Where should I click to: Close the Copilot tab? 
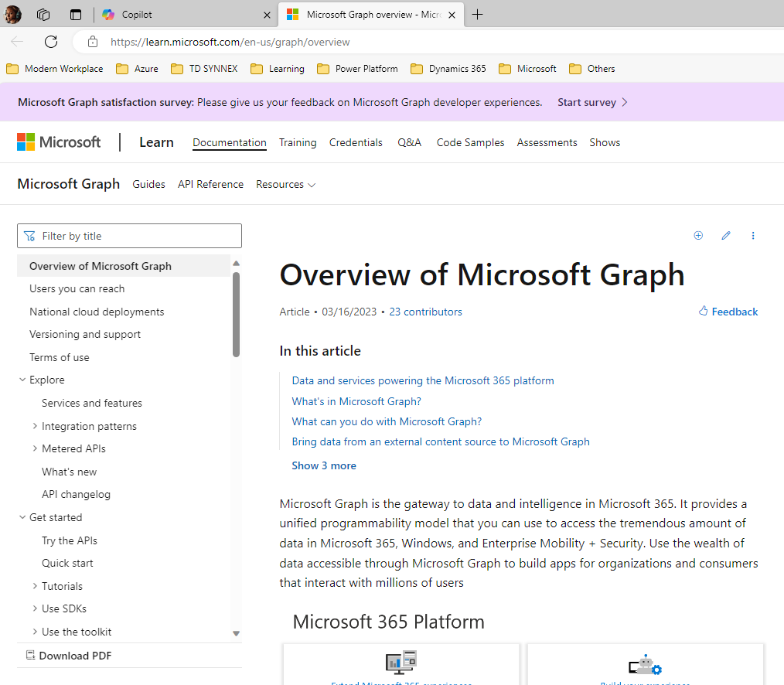267,15
